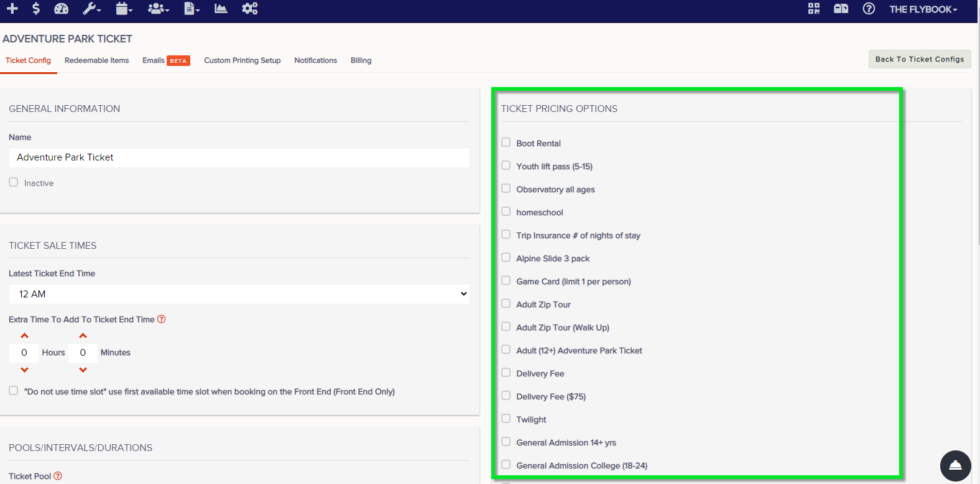Open the people group menu icon
This screenshot has height=484, width=980.
point(159,9)
